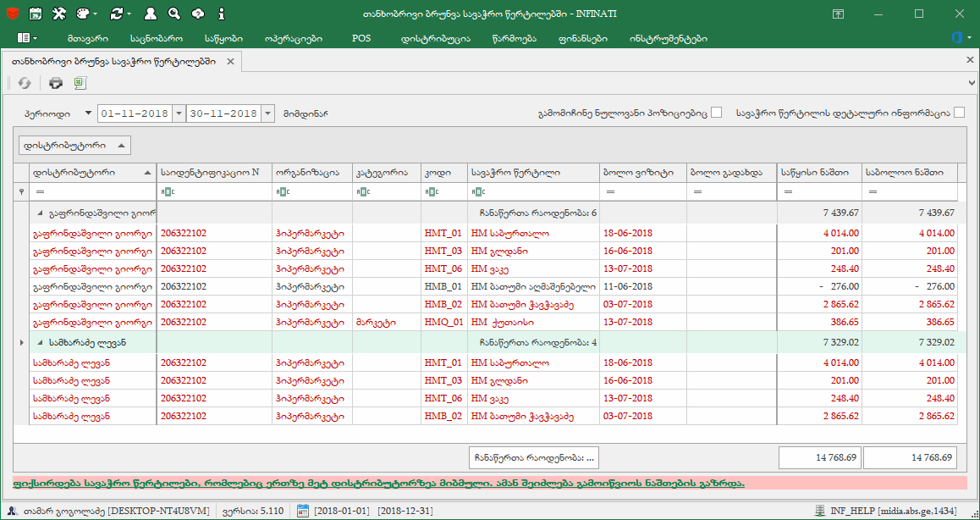Open the პერიოდი period dropdown arrow
Screen dimensions: 980x520
[87, 113]
